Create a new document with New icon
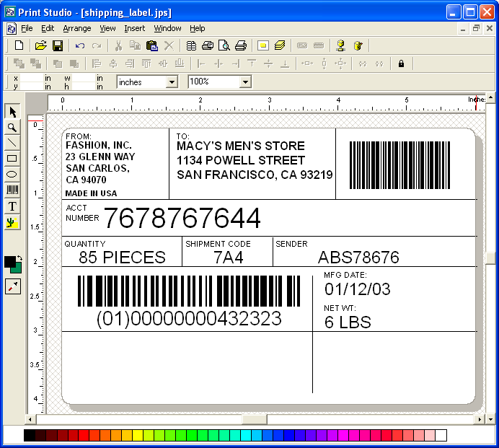 coord(19,45)
